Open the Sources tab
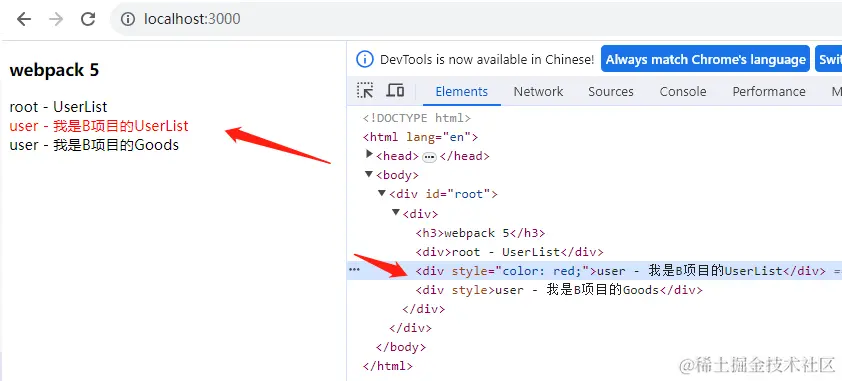The image size is (842, 381). point(611,92)
